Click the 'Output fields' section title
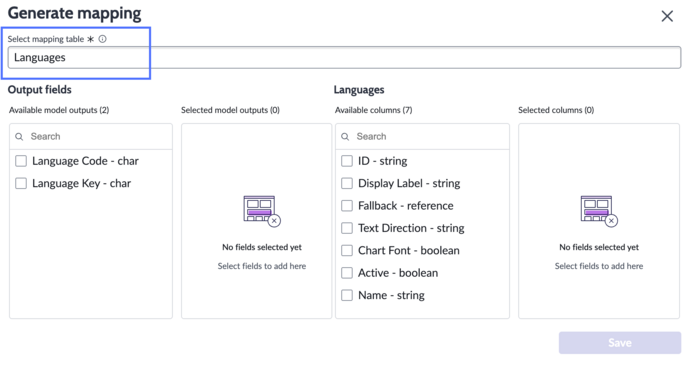 click(x=40, y=90)
